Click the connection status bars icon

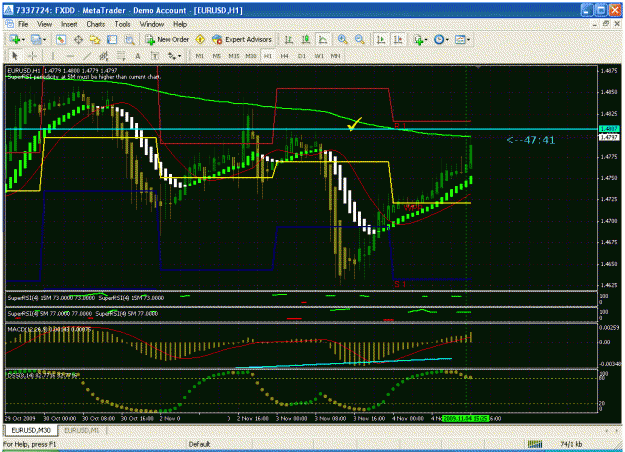(x=535, y=444)
